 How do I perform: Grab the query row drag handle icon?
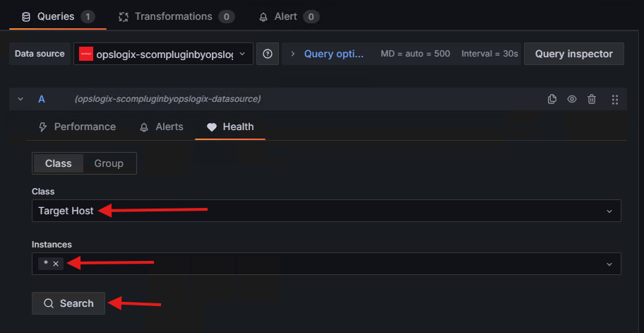pyautogui.click(x=615, y=99)
